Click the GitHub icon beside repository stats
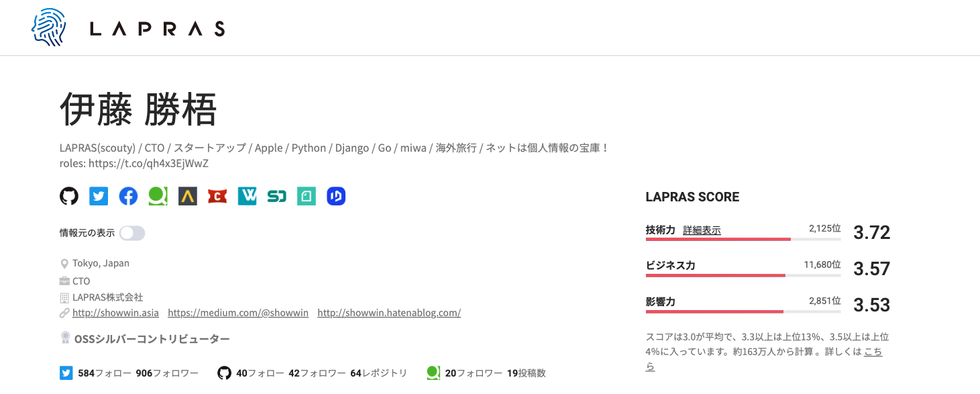980x394 pixels. [224, 372]
